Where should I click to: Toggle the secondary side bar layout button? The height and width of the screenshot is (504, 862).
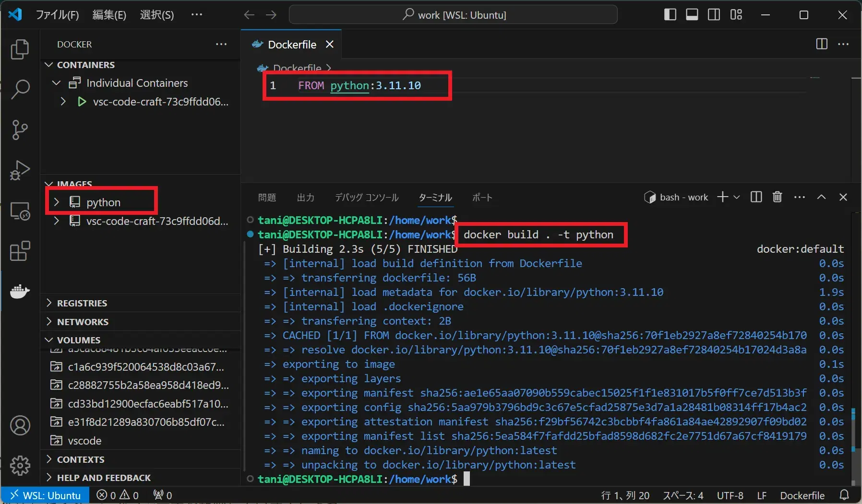pos(714,15)
